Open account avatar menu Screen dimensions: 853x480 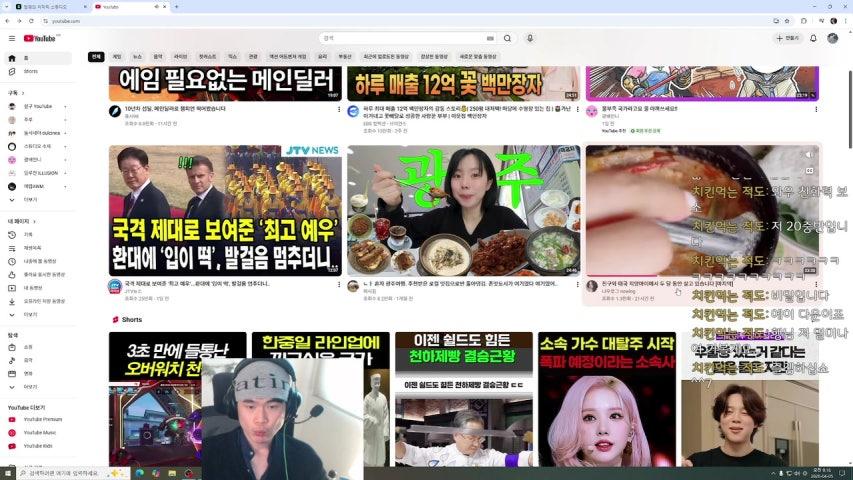coord(832,38)
